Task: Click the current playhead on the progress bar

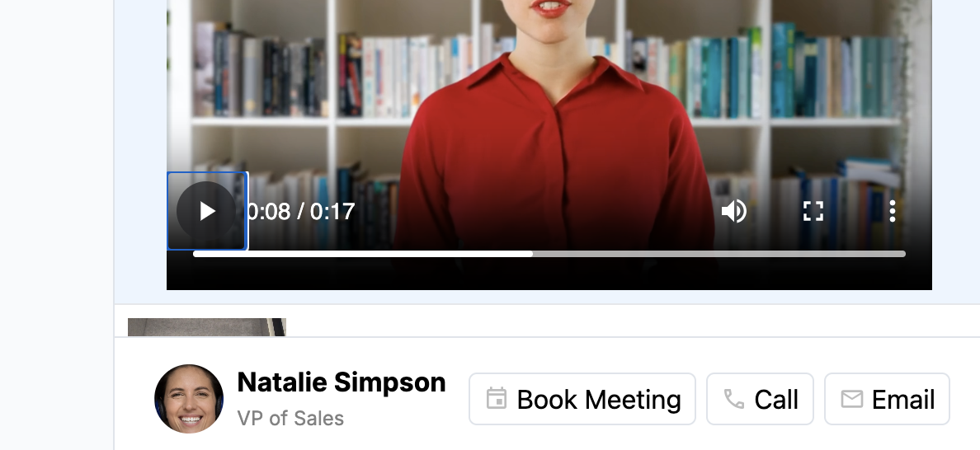Action: (533, 254)
